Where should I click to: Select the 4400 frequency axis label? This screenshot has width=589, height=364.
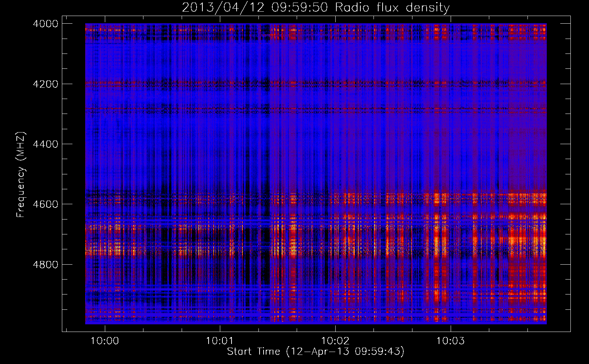[46, 144]
